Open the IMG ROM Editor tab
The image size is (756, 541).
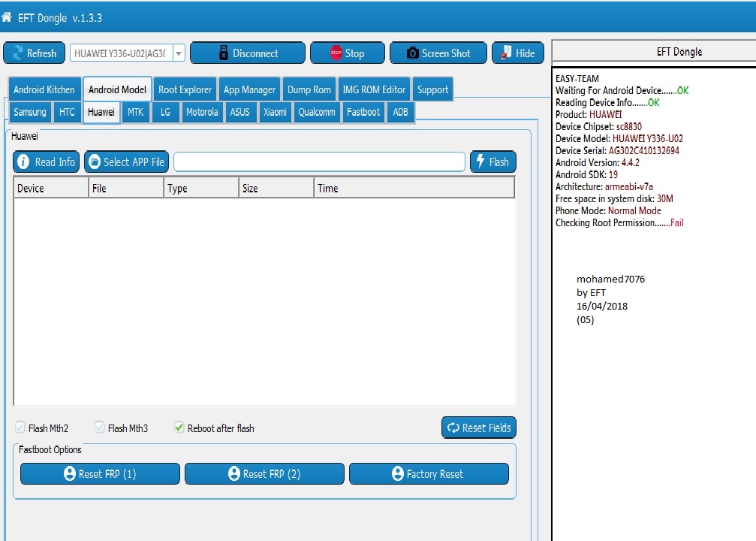point(374,89)
